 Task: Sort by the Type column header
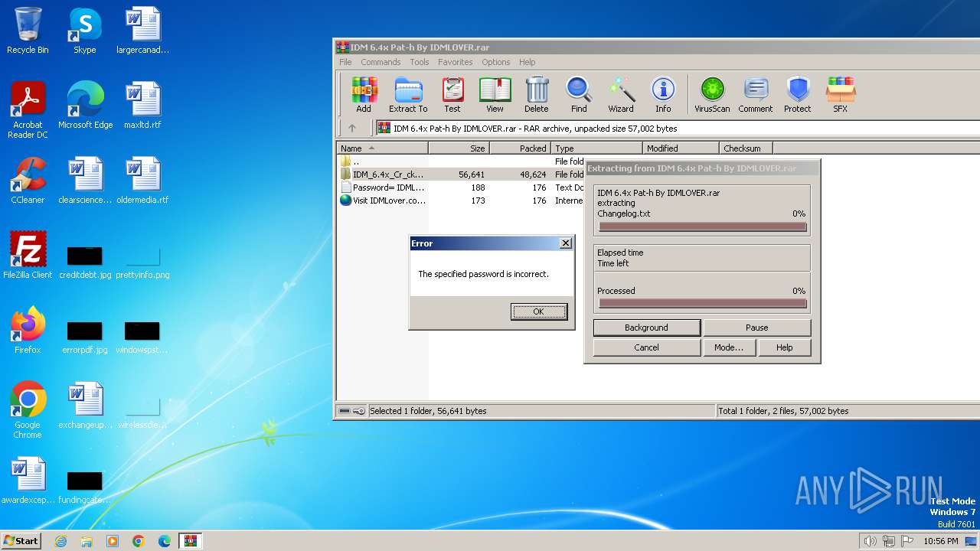597,148
